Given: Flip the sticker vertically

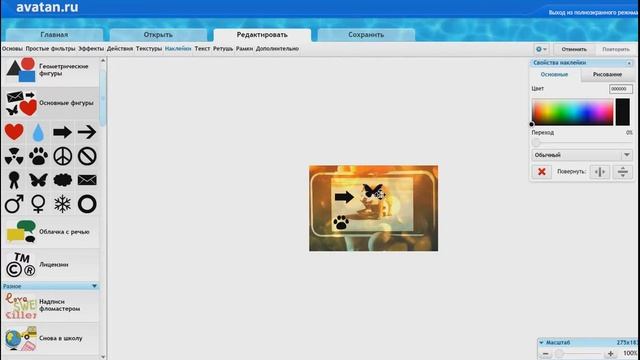Looking at the screenshot, I should coord(622,172).
